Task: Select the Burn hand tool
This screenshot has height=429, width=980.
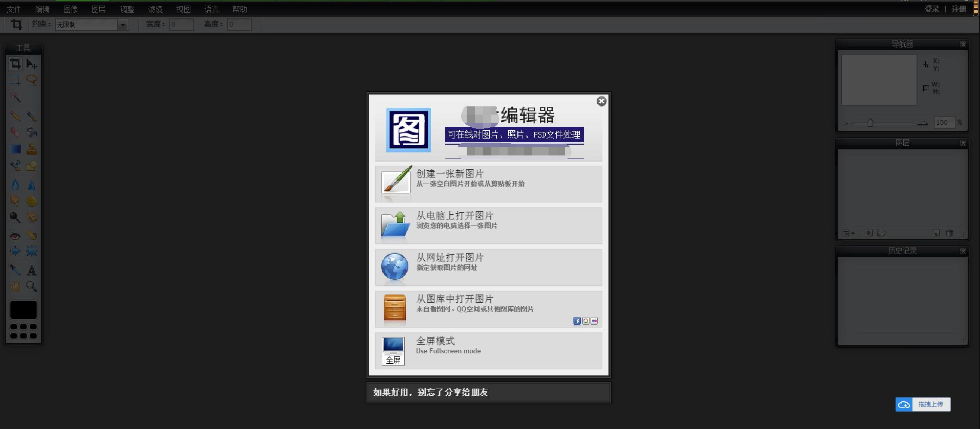Action: point(32,217)
